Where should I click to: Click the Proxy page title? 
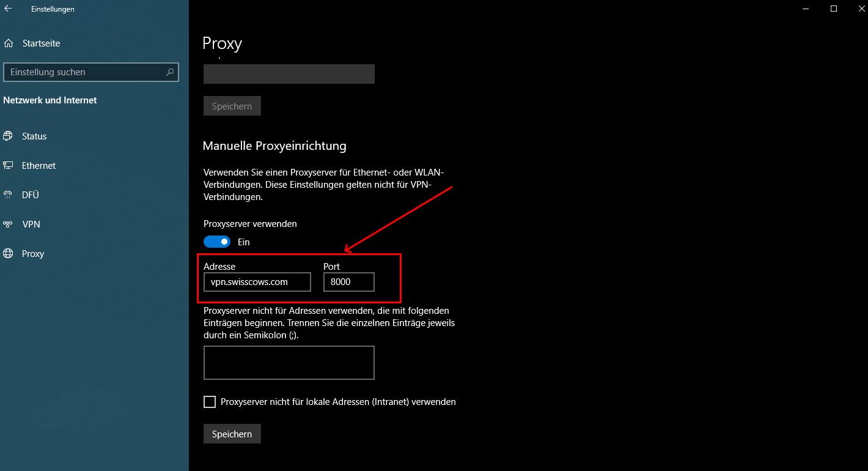222,43
